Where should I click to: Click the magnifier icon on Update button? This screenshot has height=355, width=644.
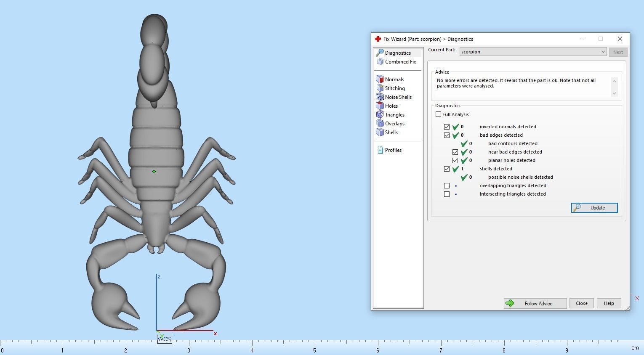(x=577, y=208)
